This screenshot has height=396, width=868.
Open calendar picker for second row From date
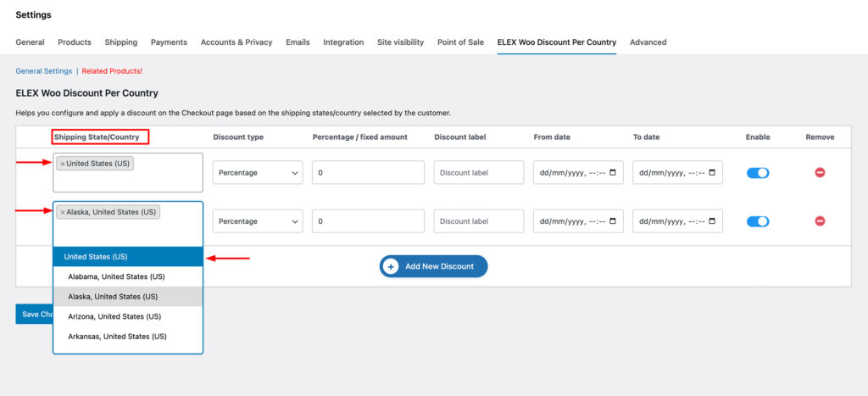tap(613, 221)
